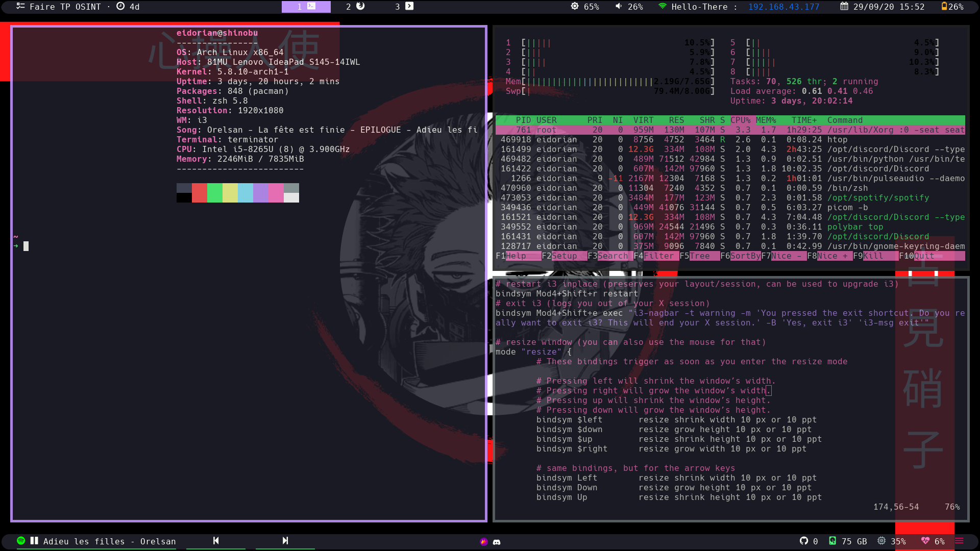Click the song title Adieu les filles - Orelsan
The image size is (980, 551).
(109, 541)
